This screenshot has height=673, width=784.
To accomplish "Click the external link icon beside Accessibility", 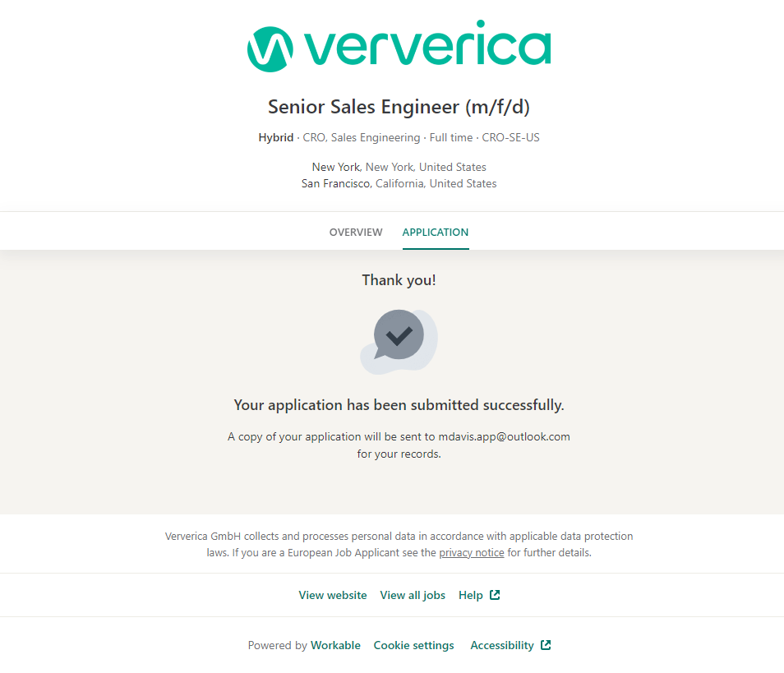I will click(x=546, y=645).
